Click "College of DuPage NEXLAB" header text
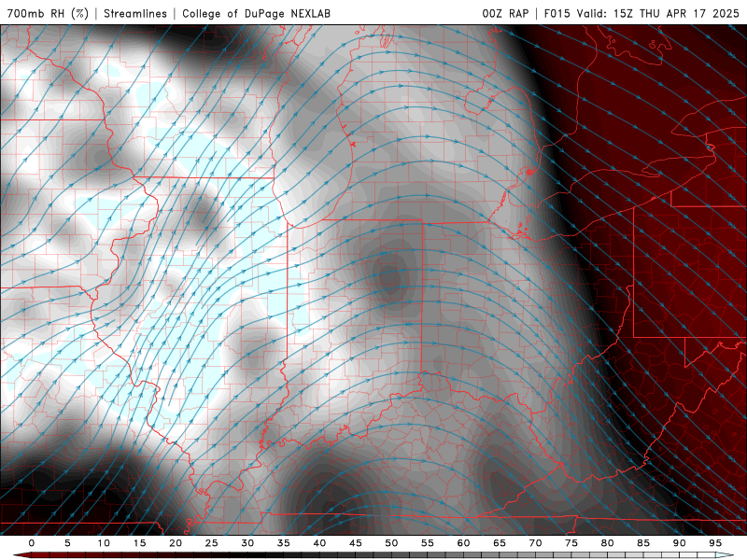The width and height of the screenshot is (747, 560). pos(256,13)
